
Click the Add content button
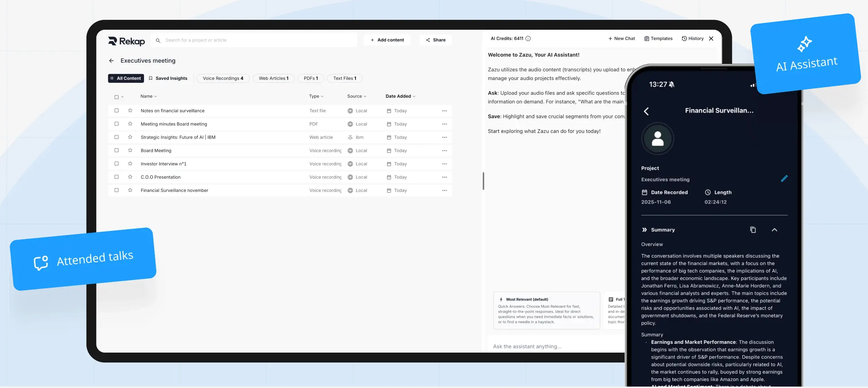click(387, 40)
